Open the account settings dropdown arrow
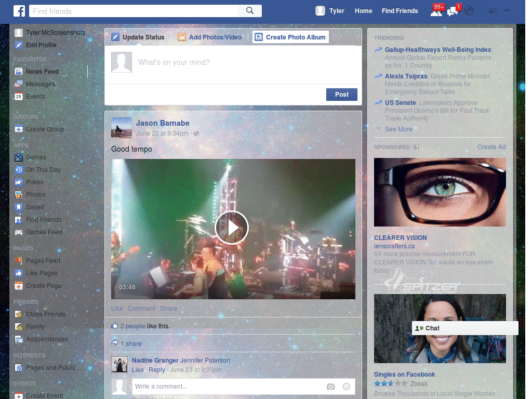This screenshot has width=532, height=399. (506, 10)
